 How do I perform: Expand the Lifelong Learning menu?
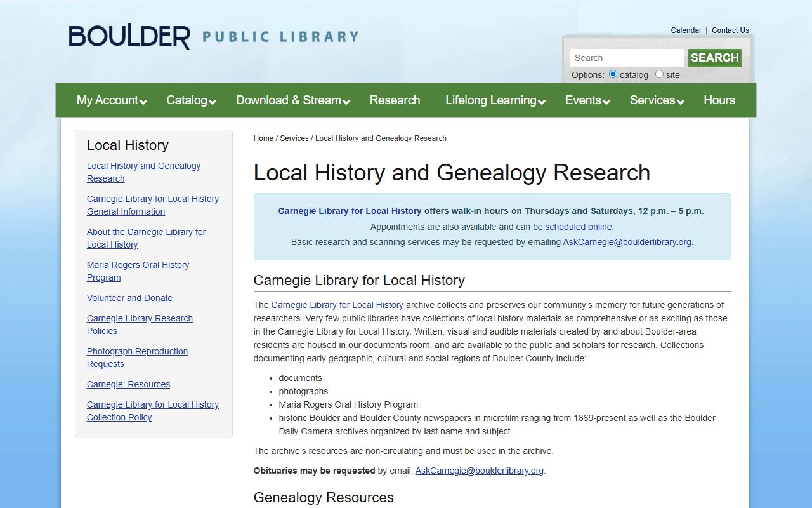coord(542,102)
